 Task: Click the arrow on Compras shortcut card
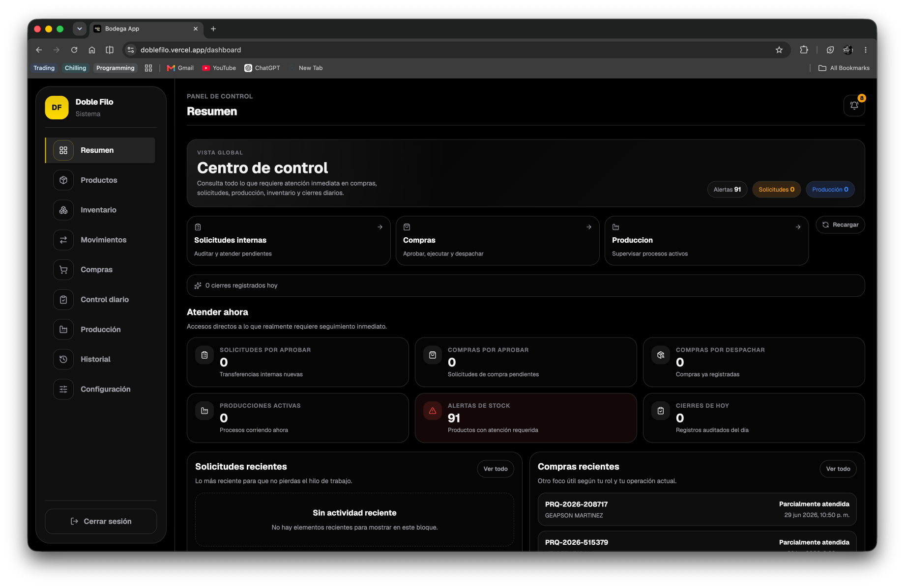click(589, 227)
